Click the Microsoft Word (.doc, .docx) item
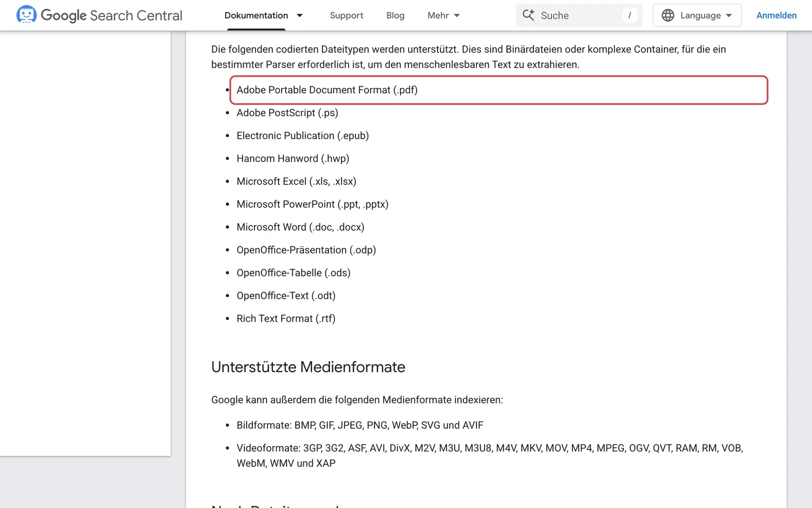812x508 pixels. pos(300,227)
